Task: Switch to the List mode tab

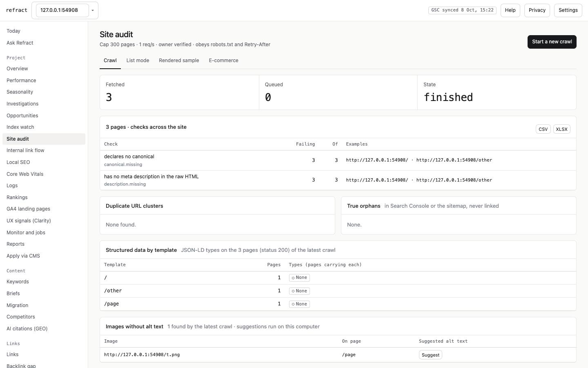Action: pos(138,61)
